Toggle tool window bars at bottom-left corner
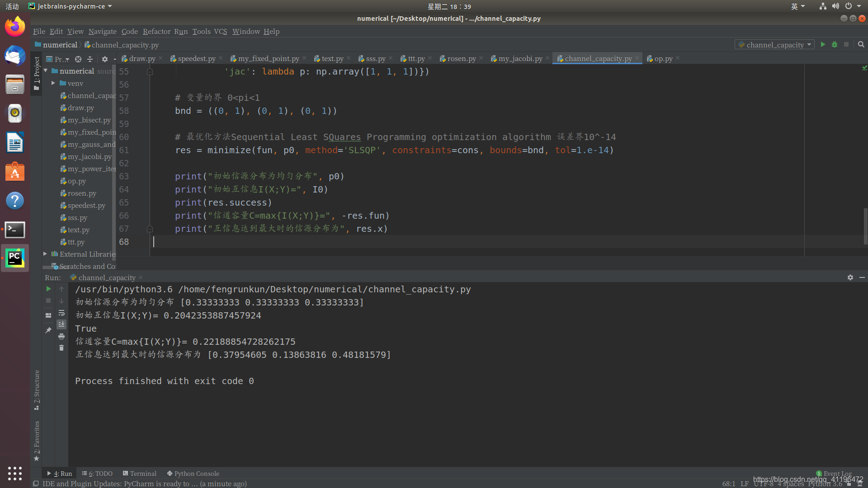The width and height of the screenshot is (868, 488). point(36,483)
